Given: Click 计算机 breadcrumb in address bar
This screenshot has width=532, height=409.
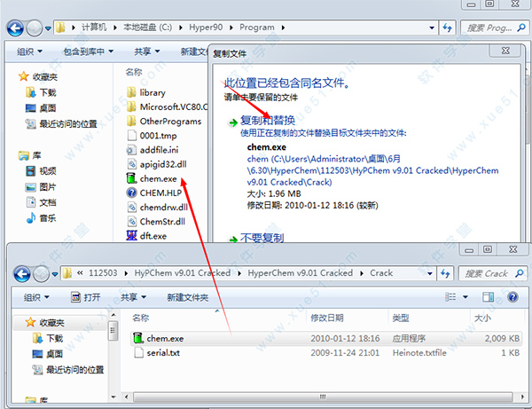Looking at the screenshot, I should (94, 28).
